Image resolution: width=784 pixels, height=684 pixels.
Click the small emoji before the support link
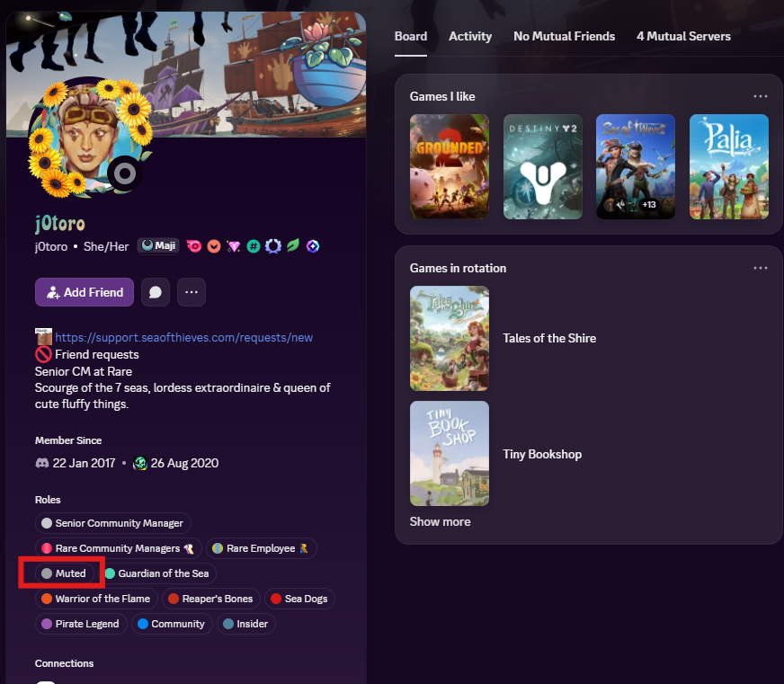click(x=43, y=336)
